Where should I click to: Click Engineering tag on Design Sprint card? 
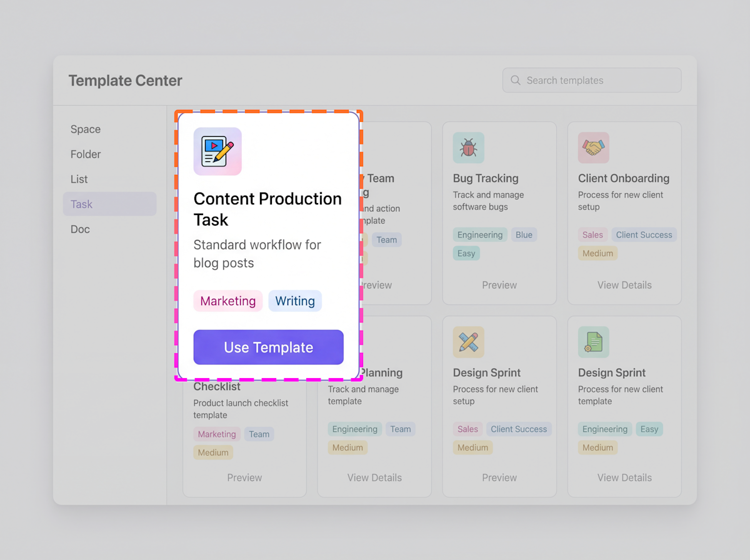click(x=605, y=429)
